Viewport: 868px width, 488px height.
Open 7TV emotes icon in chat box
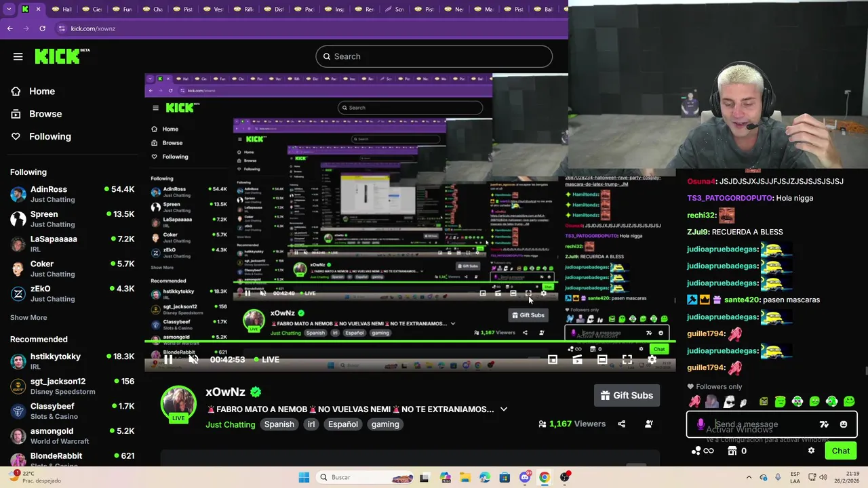coord(824,424)
